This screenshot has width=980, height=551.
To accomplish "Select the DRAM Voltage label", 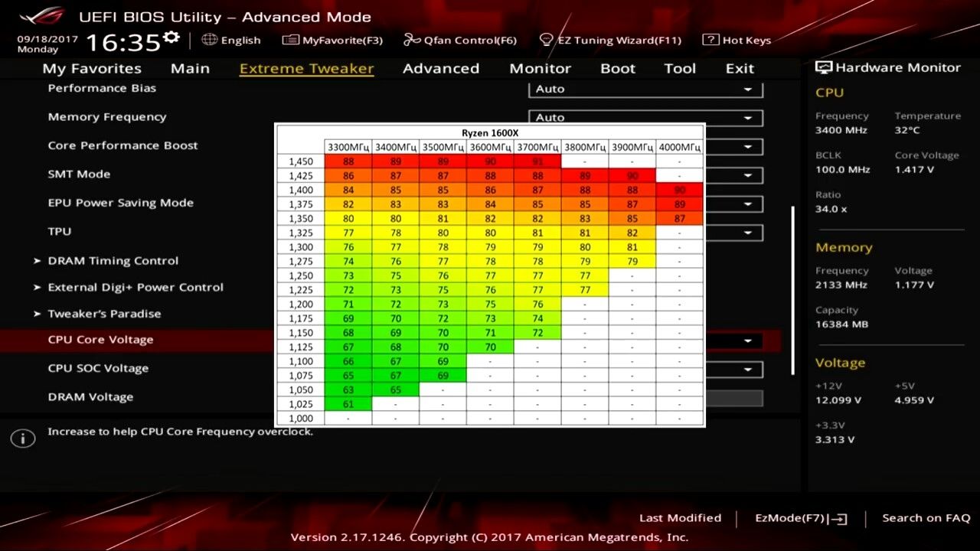I will (x=90, y=396).
